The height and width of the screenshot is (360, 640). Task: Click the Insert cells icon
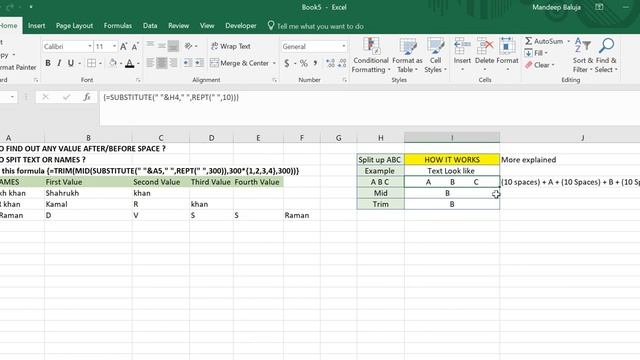coord(462,45)
